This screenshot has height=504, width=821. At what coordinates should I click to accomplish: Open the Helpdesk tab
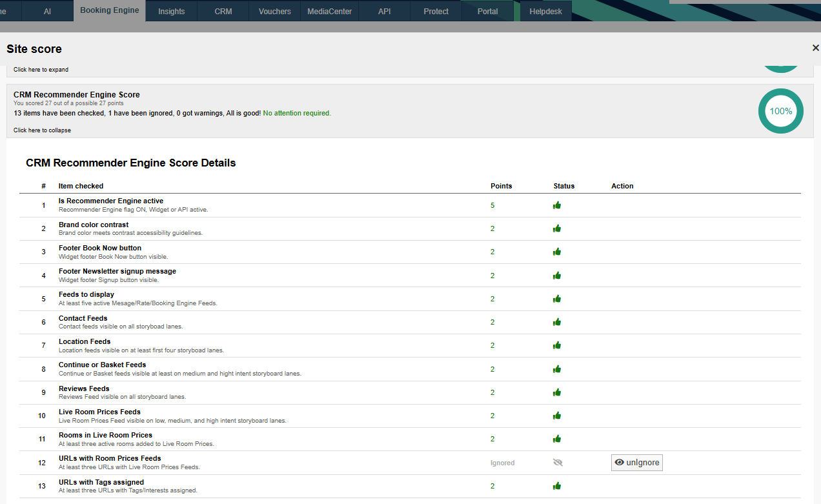point(546,11)
